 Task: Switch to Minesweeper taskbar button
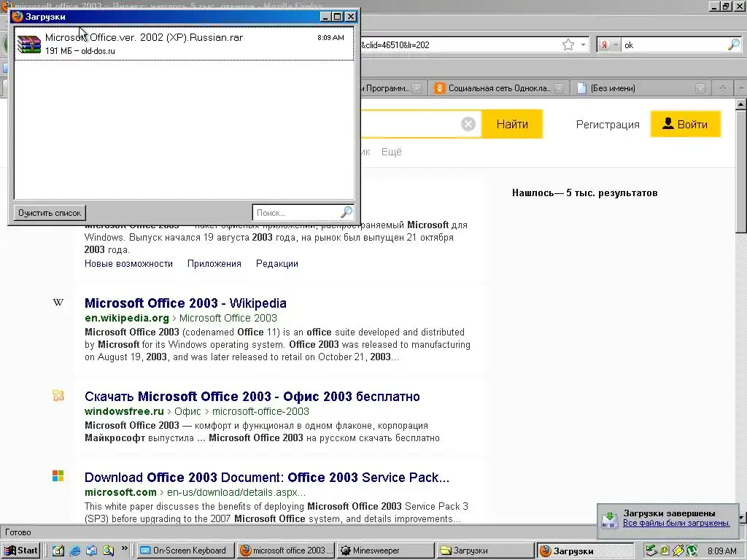click(386, 551)
